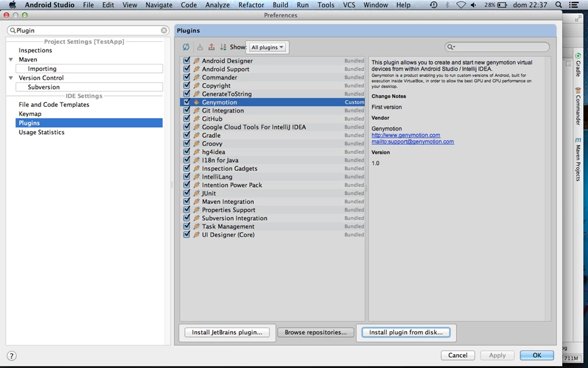Open the Analyze menu

coord(218,5)
